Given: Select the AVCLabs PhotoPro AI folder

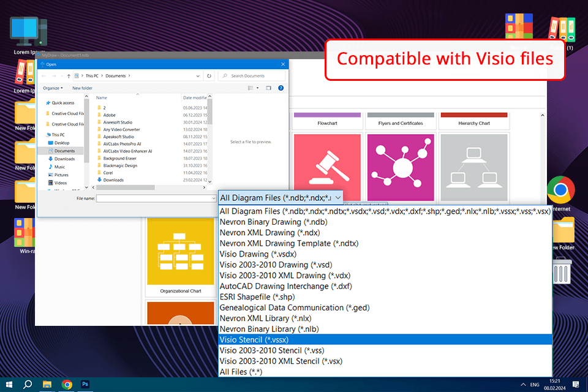Looking at the screenshot, I should tap(119, 144).
